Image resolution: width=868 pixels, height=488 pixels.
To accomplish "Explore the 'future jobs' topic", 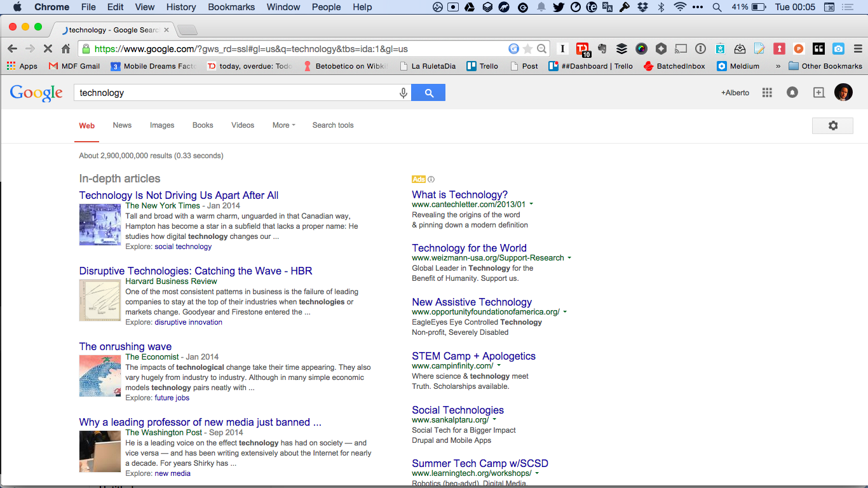I will coord(172,398).
